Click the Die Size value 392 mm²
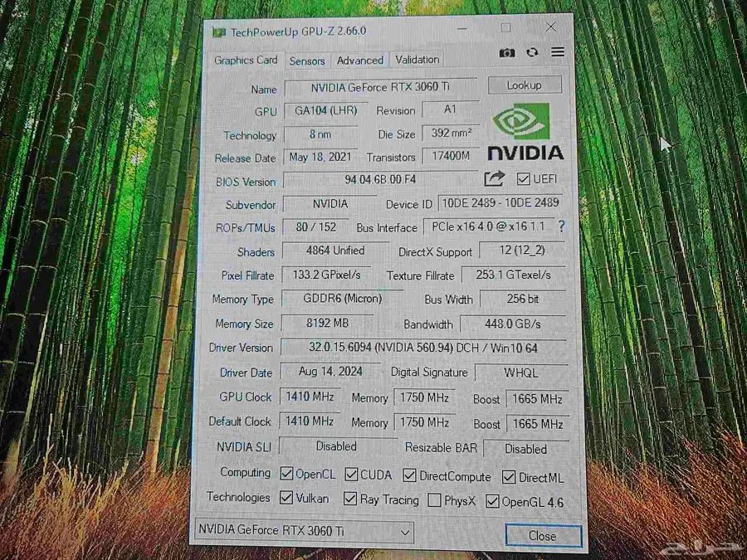Image resolution: width=747 pixels, height=560 pixels. [x=452, y=133]
